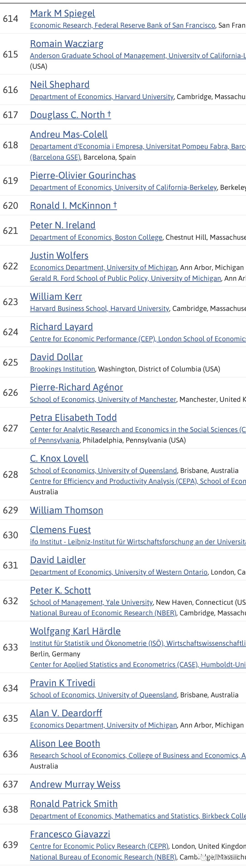Open Francesco Giavazzi's author page
Viewport: 246px width, 868px height.
point(70,834)
